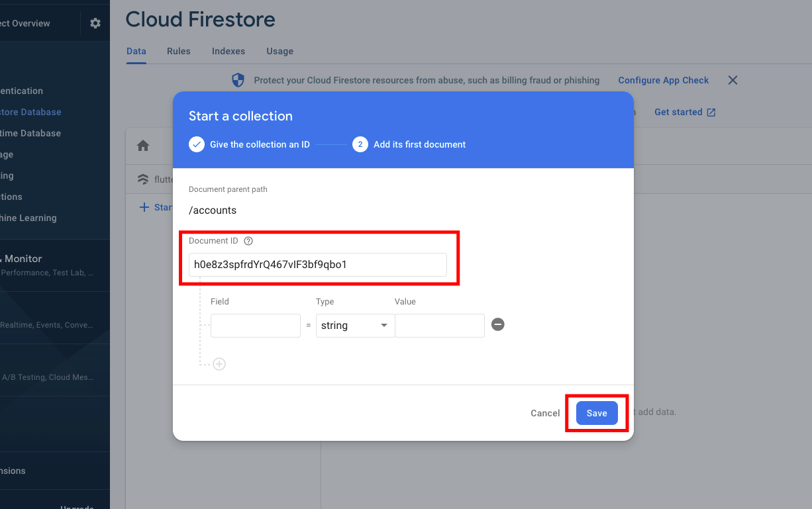Open the Configure App Check link
812x509 pixels.
664,80
